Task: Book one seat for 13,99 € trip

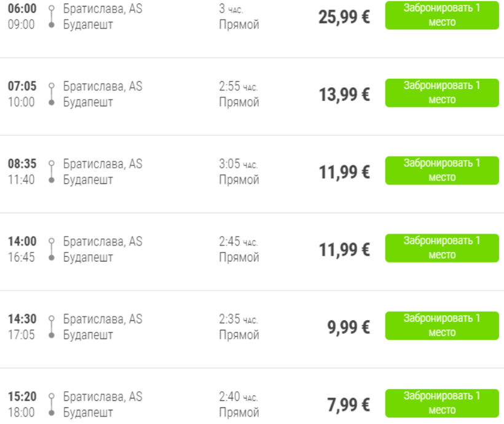Action: tap(442, 93)
